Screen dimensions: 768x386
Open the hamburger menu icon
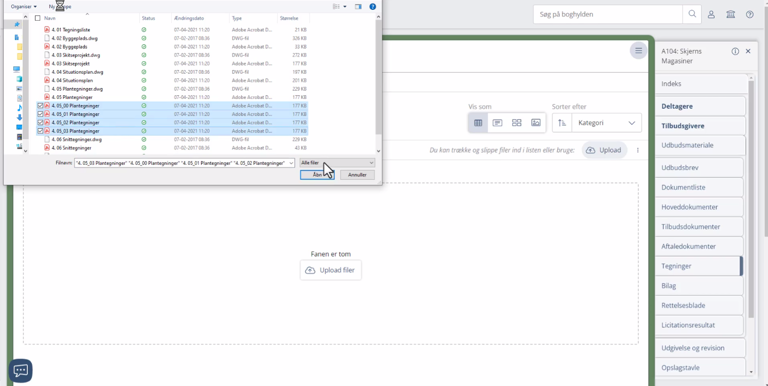click(x=638, y=50)
